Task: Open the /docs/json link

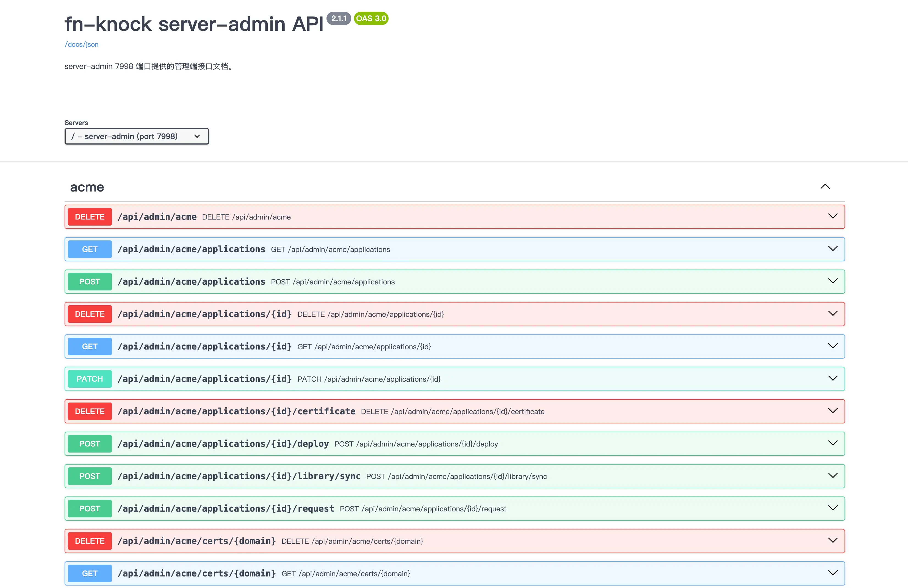Action: (81, 44)
